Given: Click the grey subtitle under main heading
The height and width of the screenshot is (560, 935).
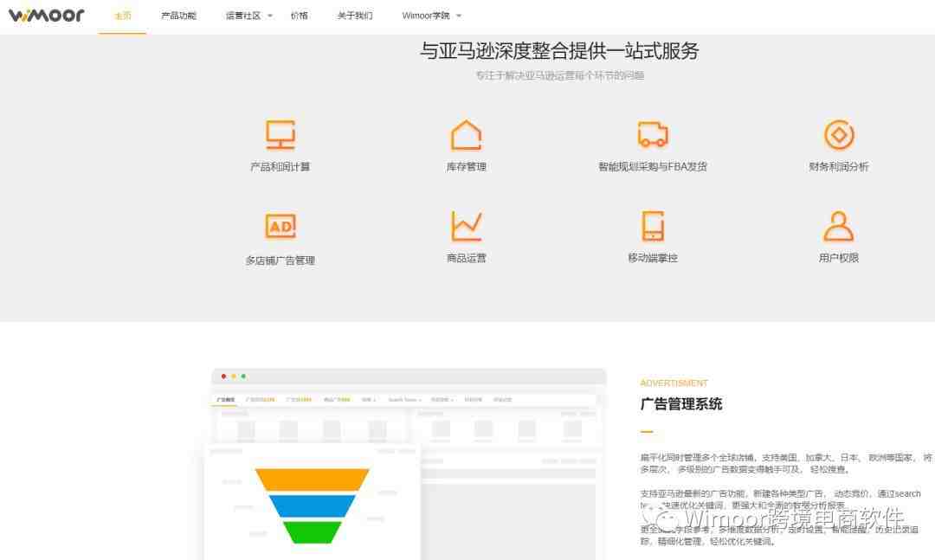Looking at the screenshot, I should 560,76.
